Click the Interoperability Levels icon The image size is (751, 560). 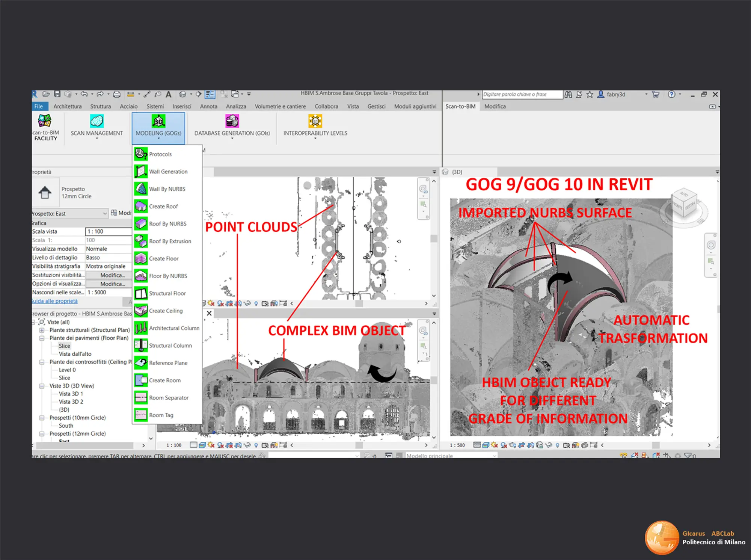[315, 121]
